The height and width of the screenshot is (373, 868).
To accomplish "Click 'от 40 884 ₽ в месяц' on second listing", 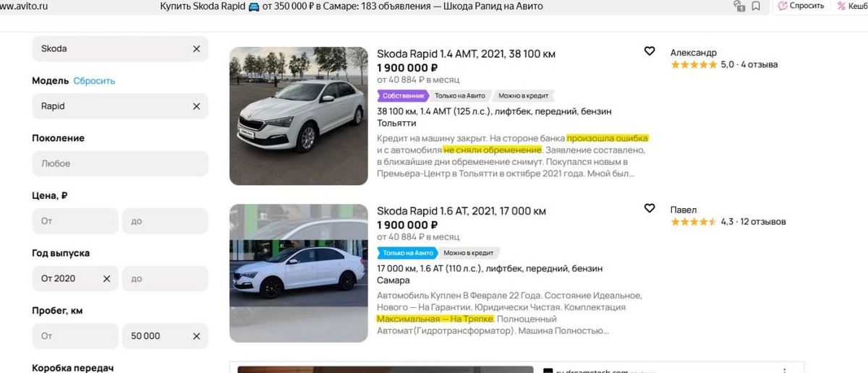I will click(418, 236).
